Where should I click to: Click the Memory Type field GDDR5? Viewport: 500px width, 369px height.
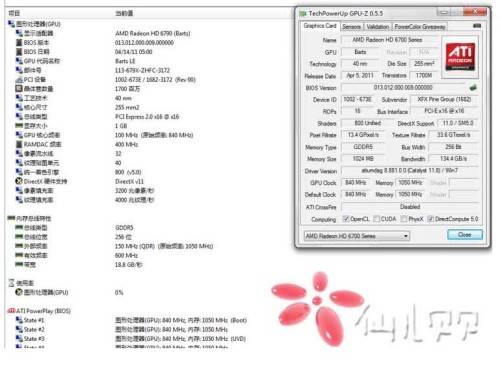point(363,147)
